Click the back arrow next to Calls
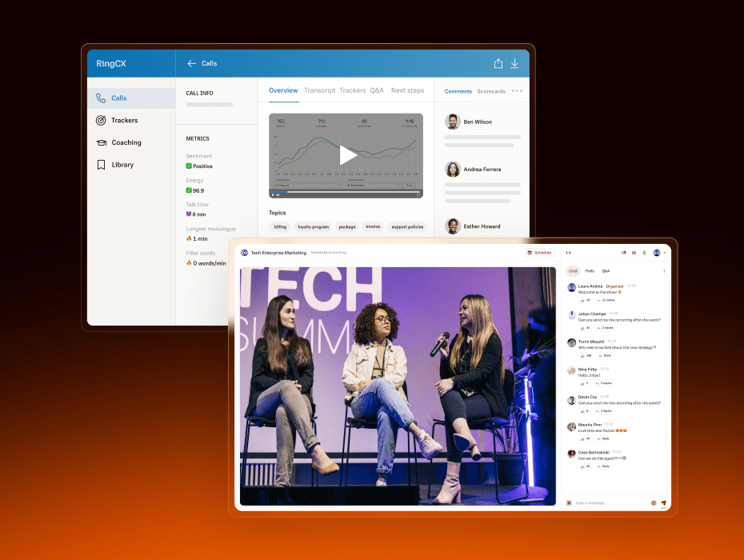This screenshot has width=744, height=560. [191, 64]
